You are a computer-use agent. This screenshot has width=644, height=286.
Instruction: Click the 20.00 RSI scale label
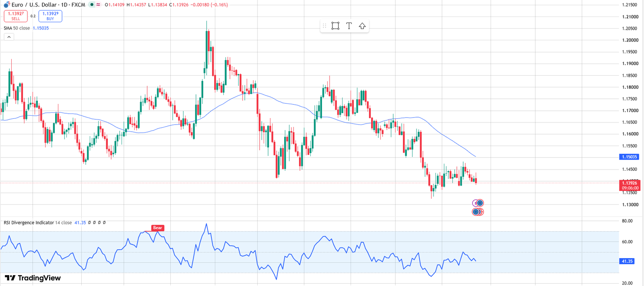pyautogui.click(x=627, y=283)
